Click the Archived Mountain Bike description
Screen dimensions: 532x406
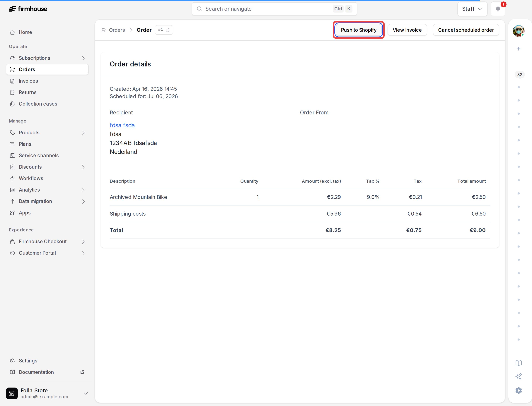138,197
